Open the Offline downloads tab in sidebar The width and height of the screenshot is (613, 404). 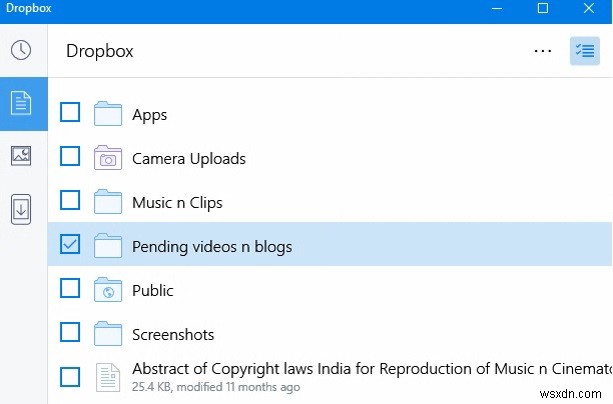pos(21,209)
